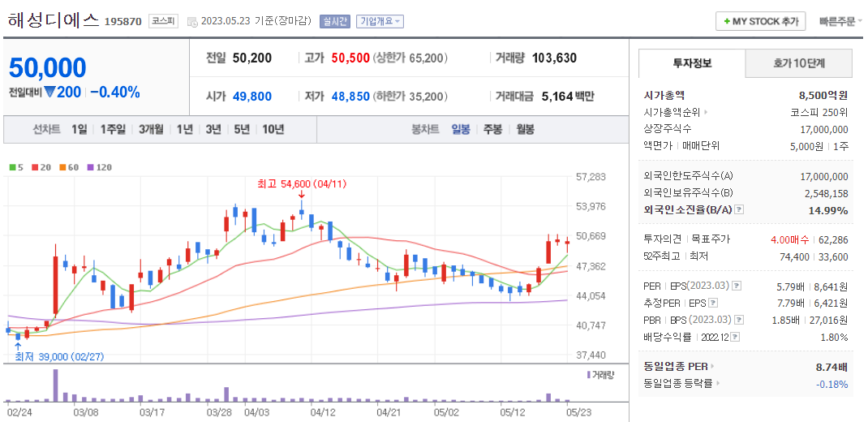The image size is (868, 422).
Task: Click the calendar icon before 2023.05.23
Action: coord(192,22)
